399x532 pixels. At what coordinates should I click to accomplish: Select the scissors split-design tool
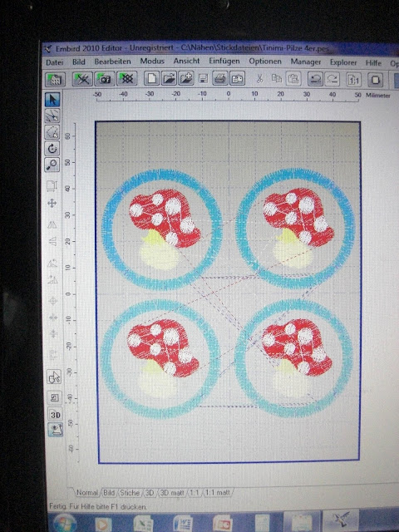52,116
